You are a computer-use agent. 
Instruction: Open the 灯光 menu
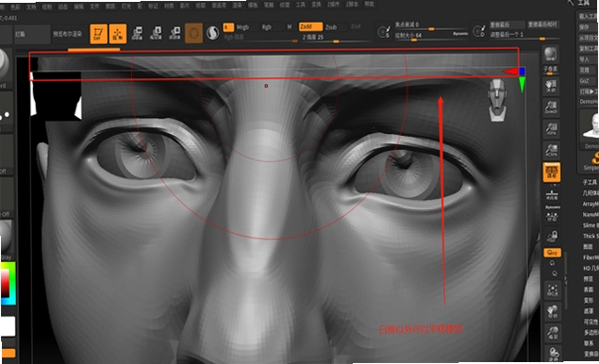tap(126, 7)
